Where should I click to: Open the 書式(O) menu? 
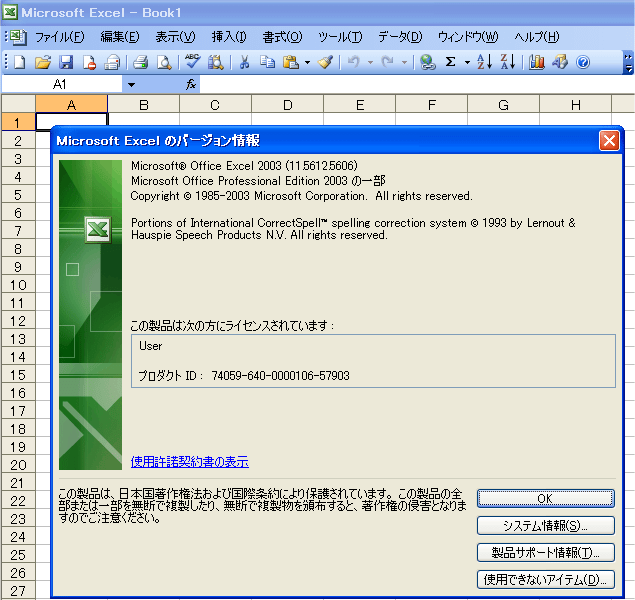pyautogui.click(x=282, y=37)
